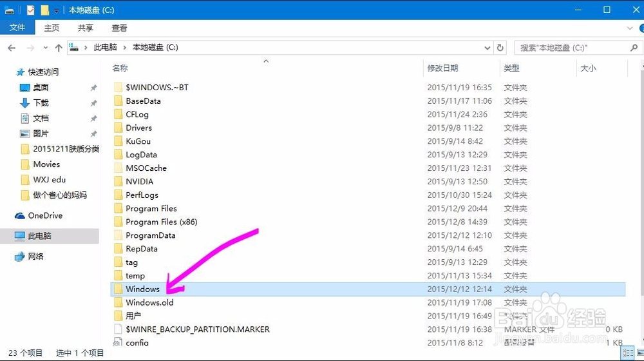644x361 pixels.
Task: Open recent locations dropdown arrow
Action: pyautogui.click(x=45, y=48)
